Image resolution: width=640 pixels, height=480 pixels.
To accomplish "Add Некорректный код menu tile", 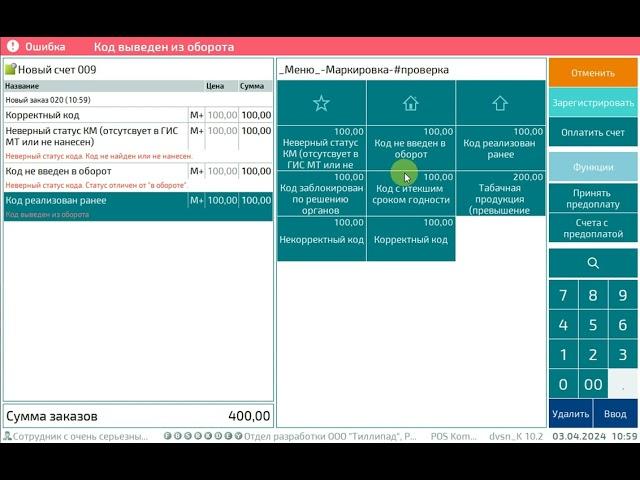I will coord(322,239).
